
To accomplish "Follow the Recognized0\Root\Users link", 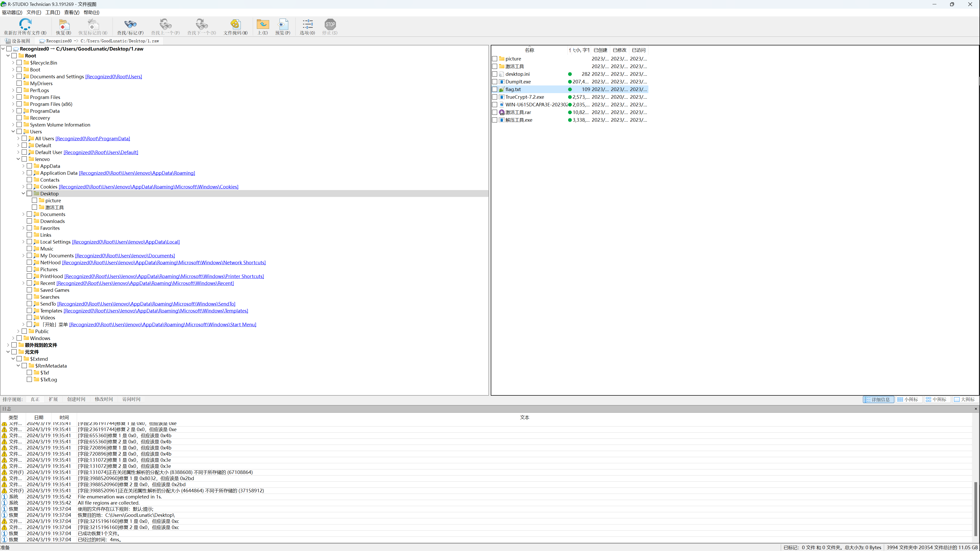I will tap(113, 77).
